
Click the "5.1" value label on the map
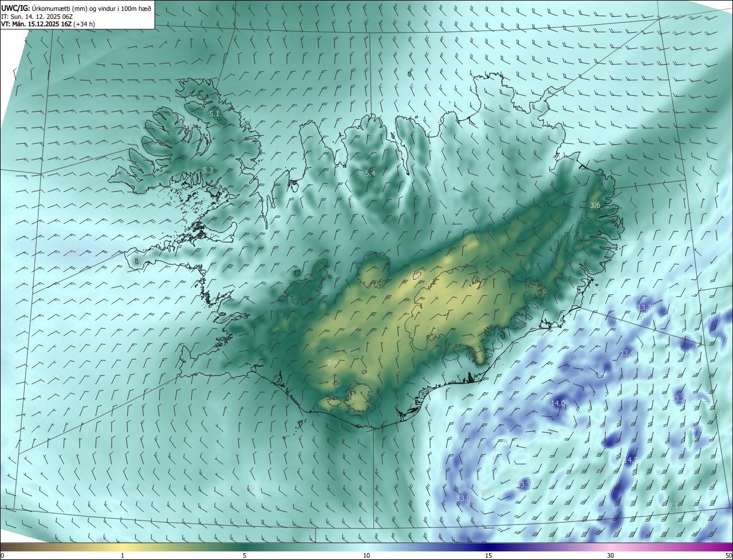[x=214, y=114]
